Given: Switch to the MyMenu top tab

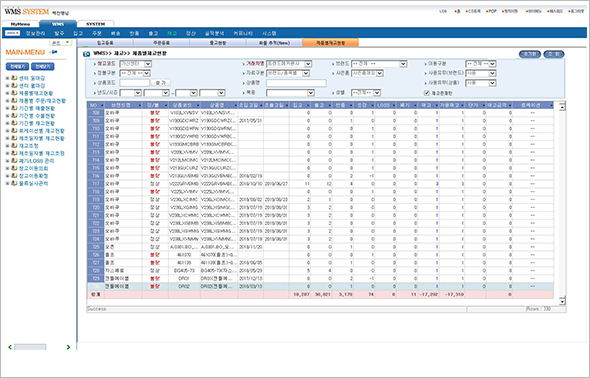Looking at the screenshot, I should 20,24.
